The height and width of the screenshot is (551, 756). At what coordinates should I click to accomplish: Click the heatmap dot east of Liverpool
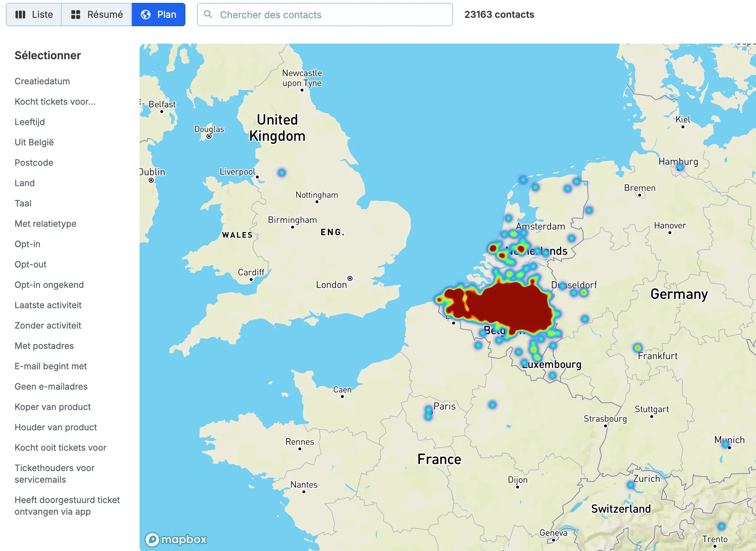(282, 173)
